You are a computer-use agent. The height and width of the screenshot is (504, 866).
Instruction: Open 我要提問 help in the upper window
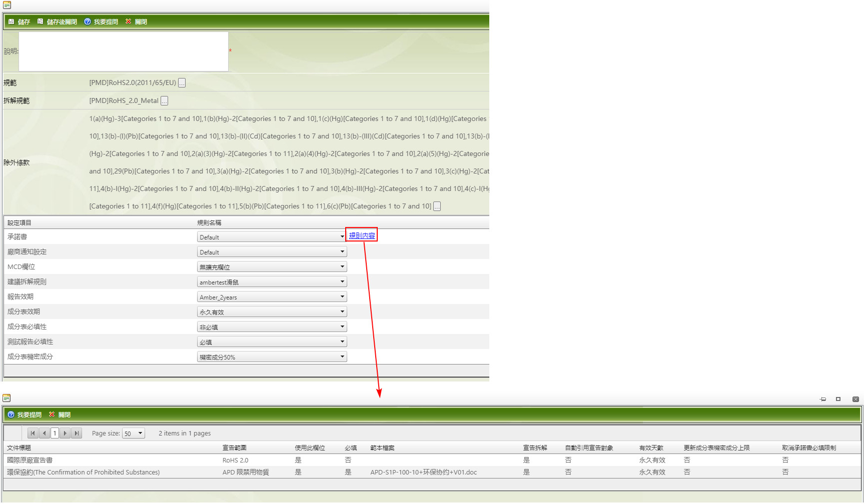[x=101, y=21]
